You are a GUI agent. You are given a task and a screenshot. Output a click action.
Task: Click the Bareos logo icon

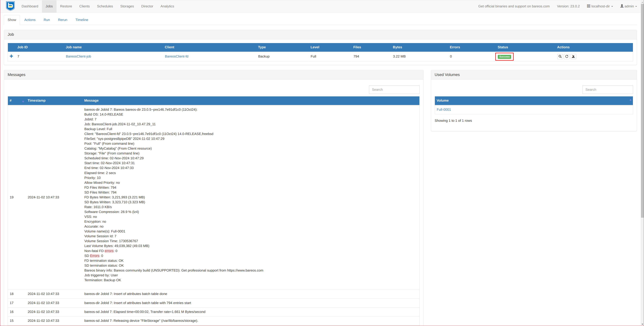point(10,6)
